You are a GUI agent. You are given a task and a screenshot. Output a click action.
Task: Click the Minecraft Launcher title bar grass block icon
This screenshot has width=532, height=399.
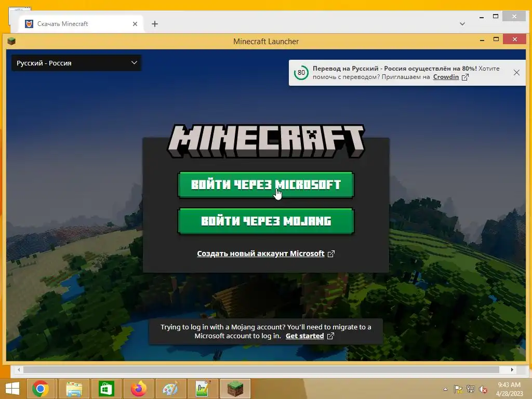point(11,42)
